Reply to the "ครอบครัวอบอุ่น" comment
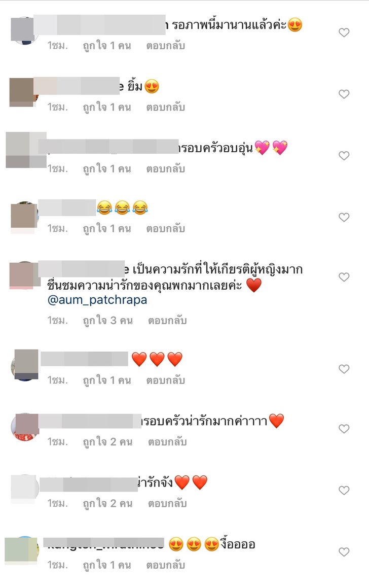The height and width of the screenshot is (588, 369). [x=166, y=169]
